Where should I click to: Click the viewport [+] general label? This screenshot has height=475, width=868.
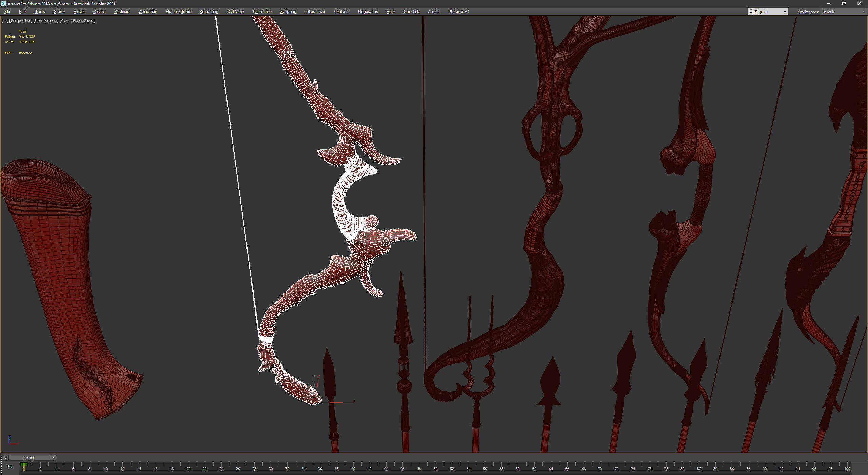click(x=5, y=21)
